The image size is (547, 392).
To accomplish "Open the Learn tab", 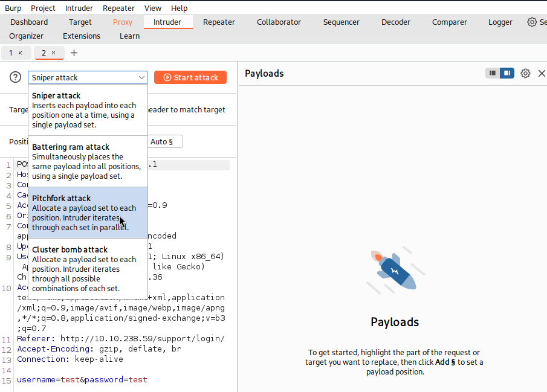I will [x=129, y=36].
